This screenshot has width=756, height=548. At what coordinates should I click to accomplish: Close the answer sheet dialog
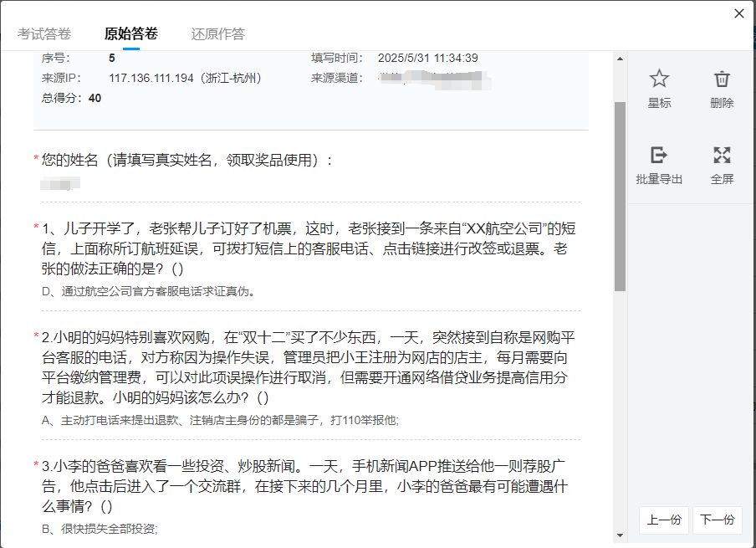[x=739, y=13]
